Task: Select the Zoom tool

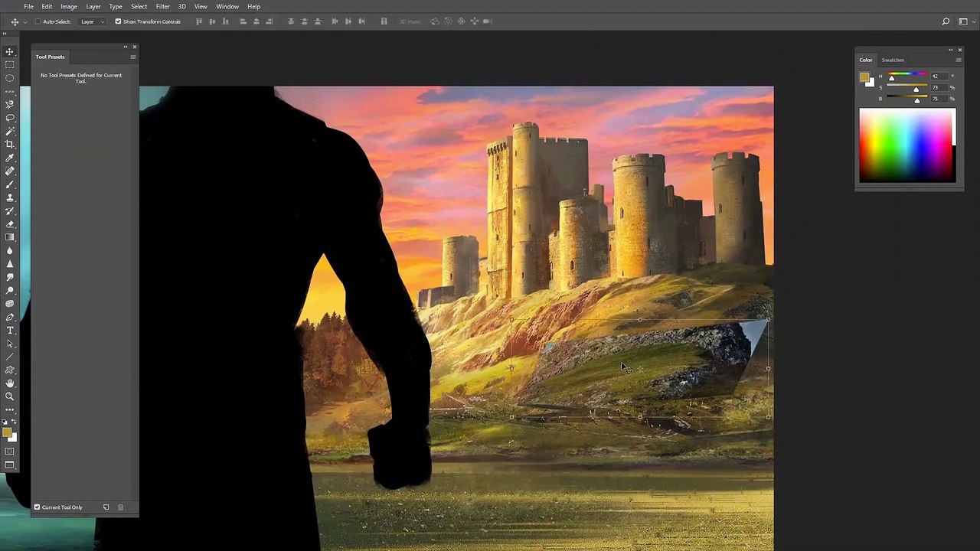Action: point(10,396)
